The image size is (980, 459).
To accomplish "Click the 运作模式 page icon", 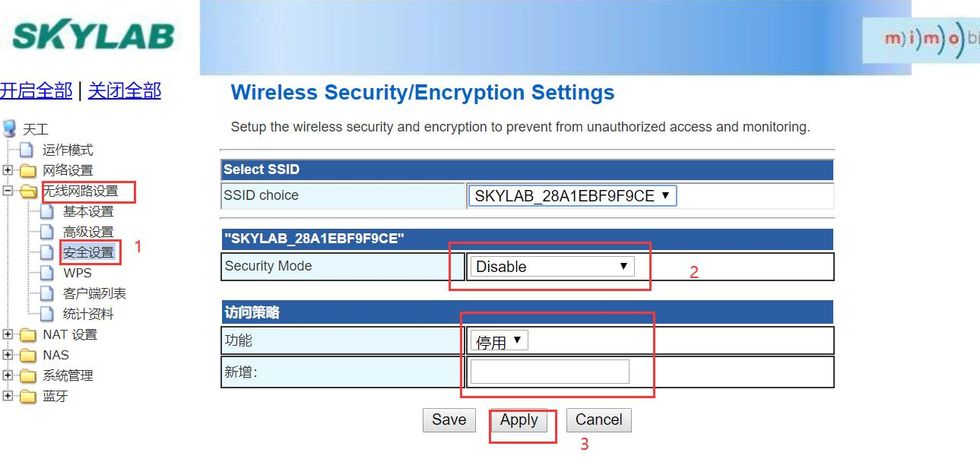I will 28,150.
